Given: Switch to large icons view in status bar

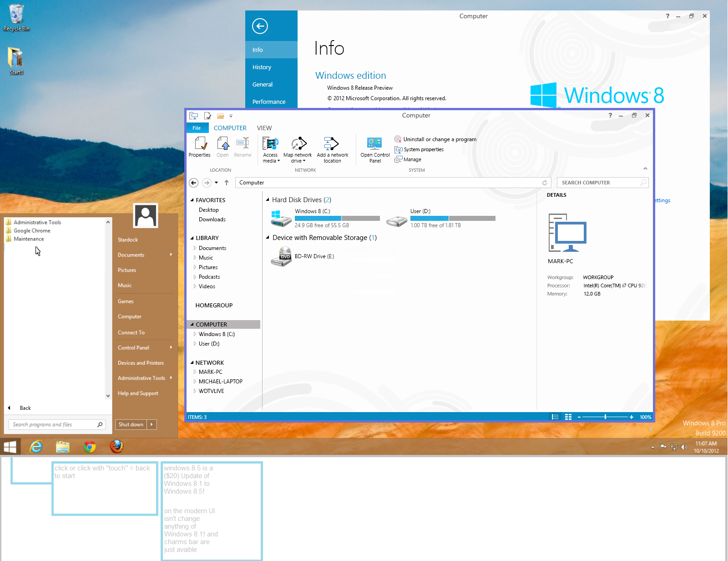Looking at the screenshot, I should [x=568, y=417].
